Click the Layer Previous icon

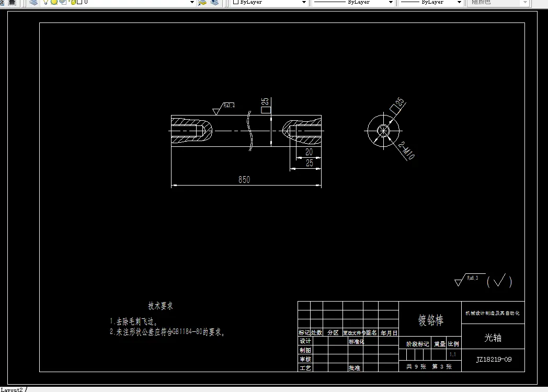pyautogui.click(x=214, y=3)
